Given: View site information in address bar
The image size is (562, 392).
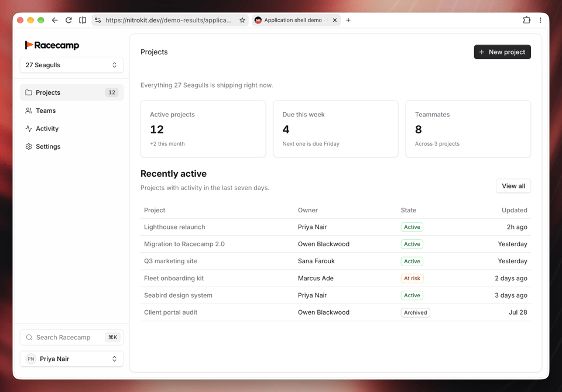Looking at the screenshot, I should coord(98,20).
